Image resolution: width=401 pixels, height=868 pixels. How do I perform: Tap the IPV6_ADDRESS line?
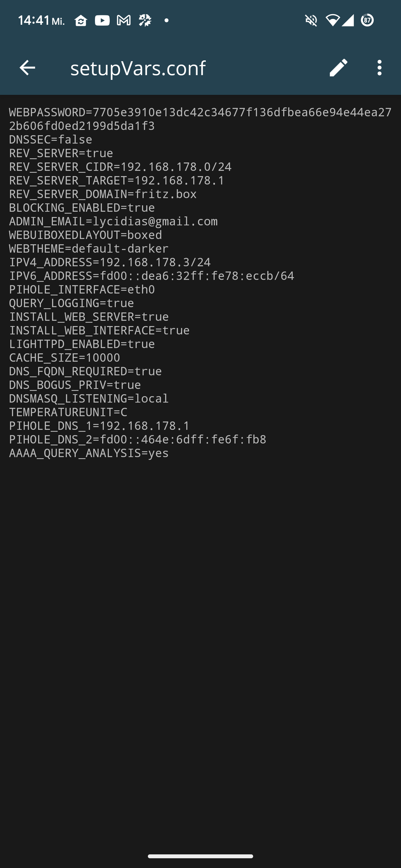click(151, 276)
